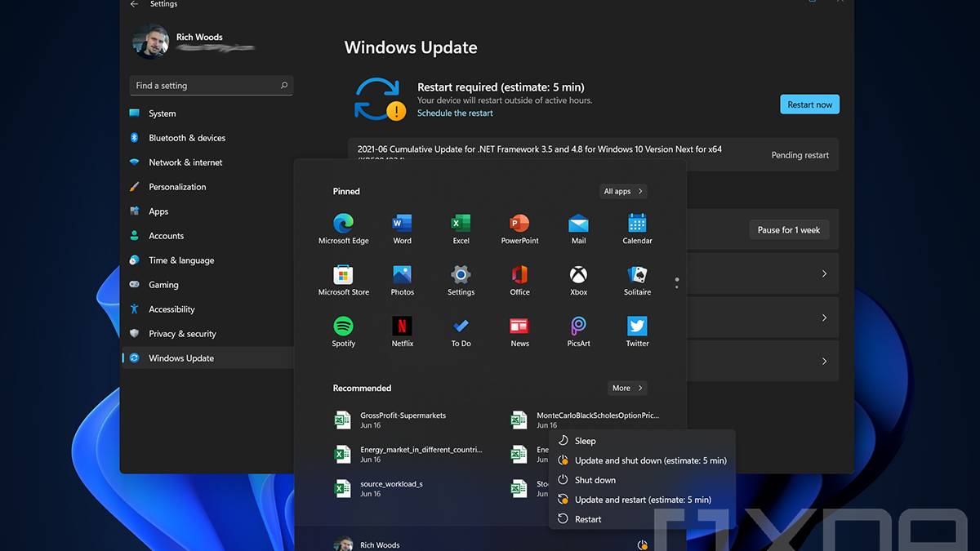Choose Sleep from power menu
Screen dimensions: 980x551
click(643, 441)
